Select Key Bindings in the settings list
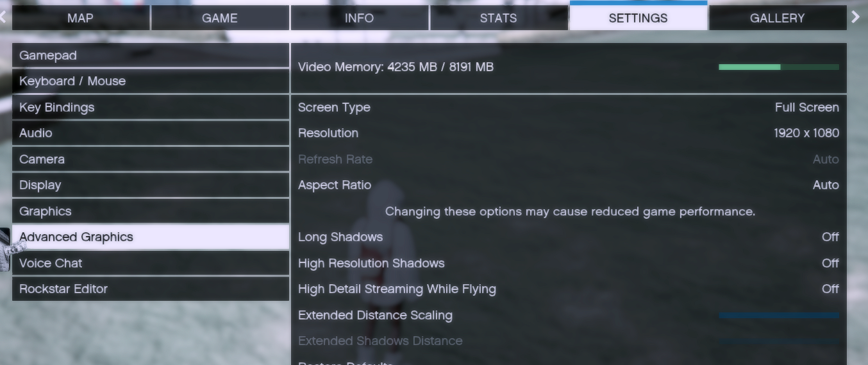868x365 pixels. click(150, 108)
